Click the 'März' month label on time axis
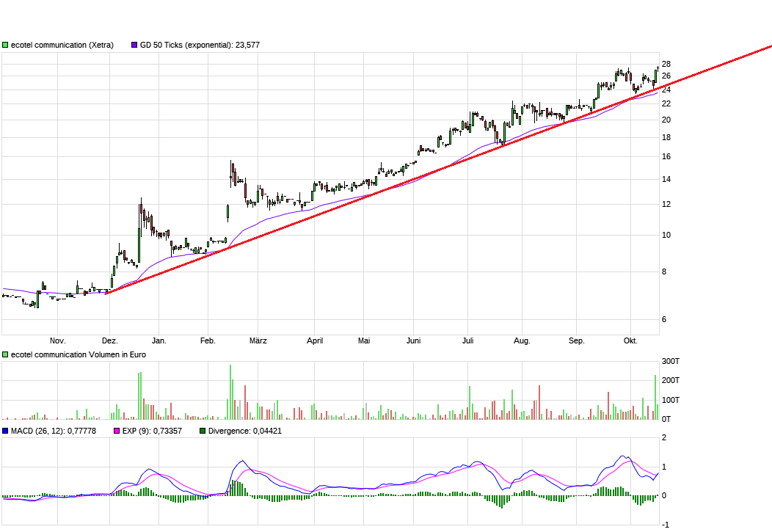772x532 pixels. tap(258, 341)
